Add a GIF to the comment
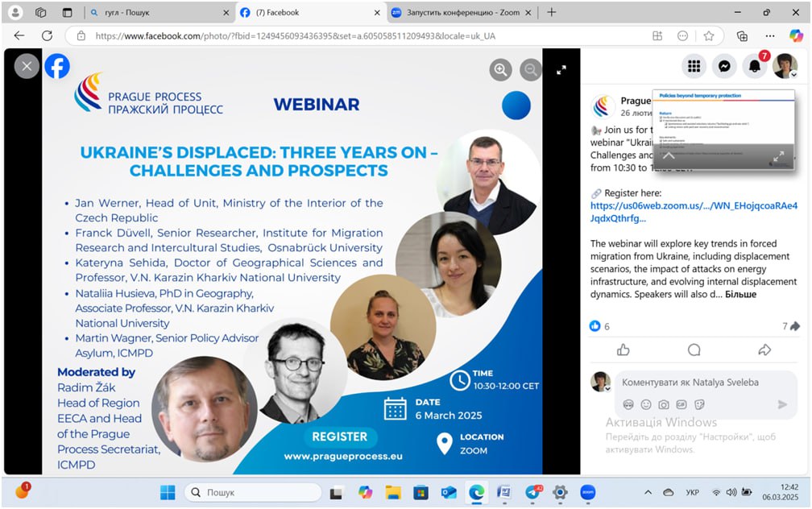 [x=681, y=404]
